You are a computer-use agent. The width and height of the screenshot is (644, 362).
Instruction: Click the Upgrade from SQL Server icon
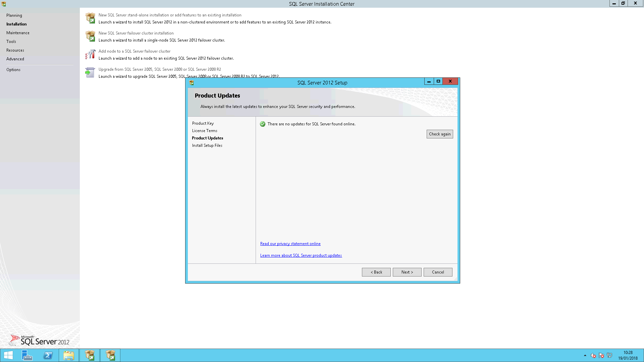coord(90,72)
